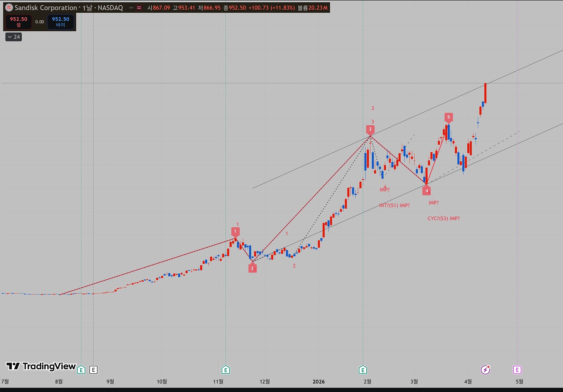
Task: Click the black-bordered E marker near August
Action: (93, 370)
